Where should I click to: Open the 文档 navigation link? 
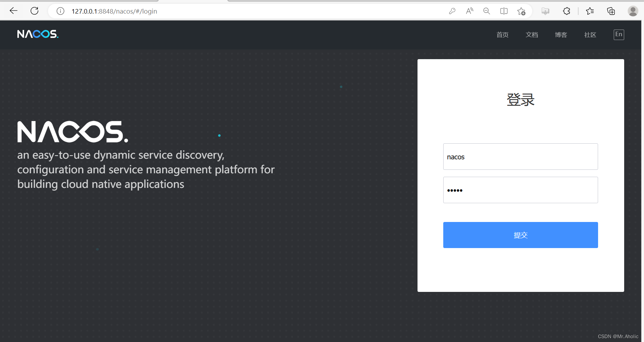tap(532, 35)
